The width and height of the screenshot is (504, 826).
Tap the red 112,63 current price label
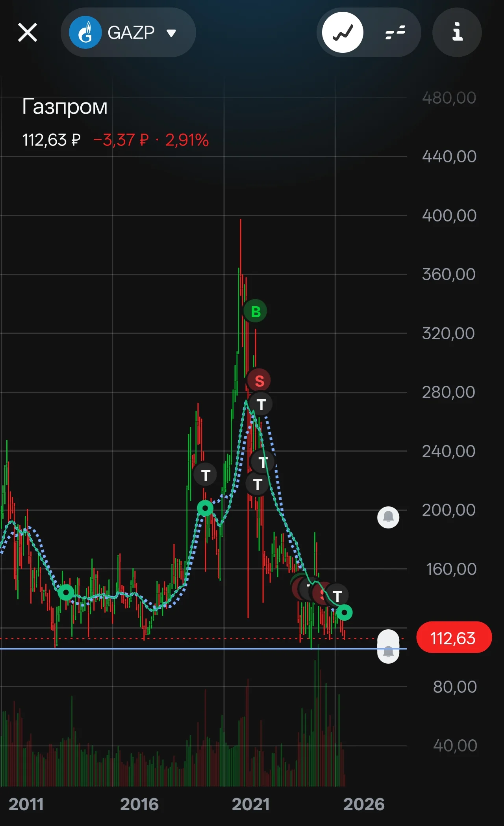(x=454, y=638)
